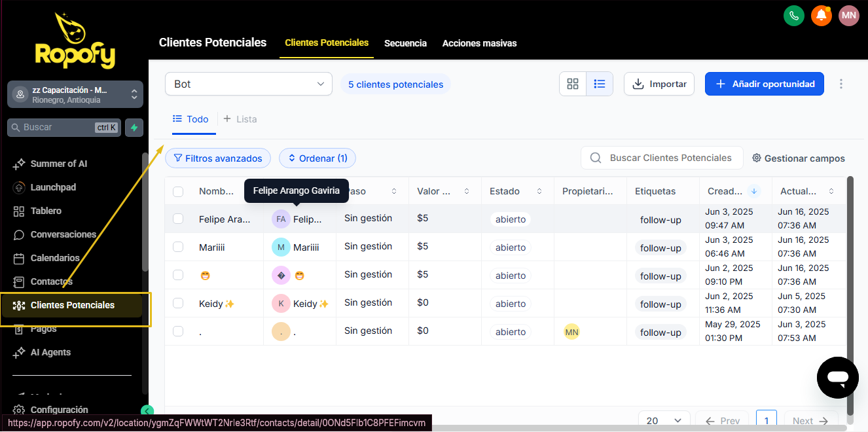Click the K avatar of Keidy
The image size is (868, 432).
[281, 303]
